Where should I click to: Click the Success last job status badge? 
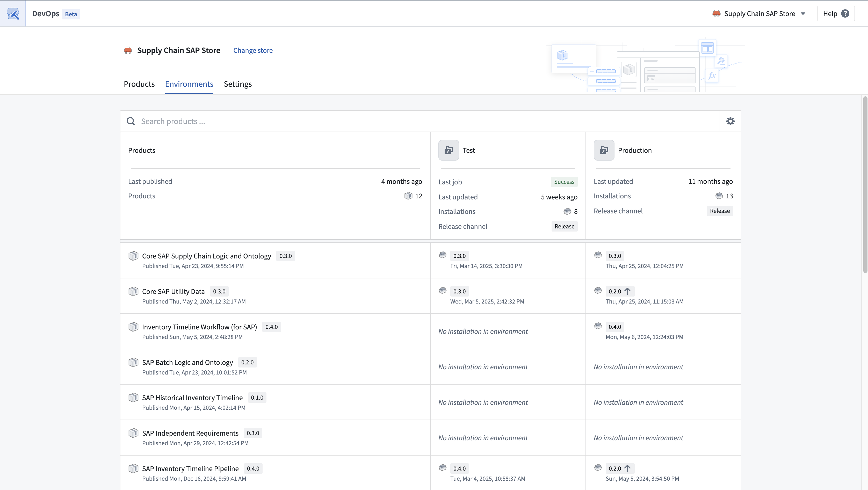[x=564, y=182]
